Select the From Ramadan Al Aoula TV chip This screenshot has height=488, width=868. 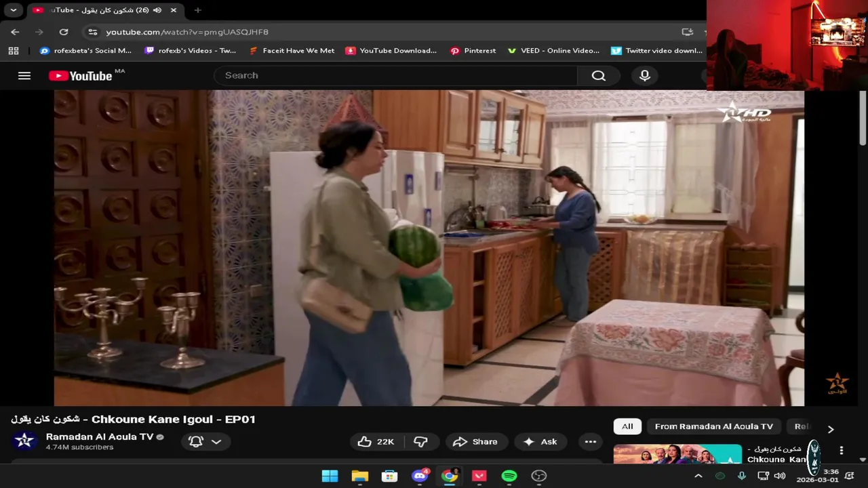(x=713, y=426)
